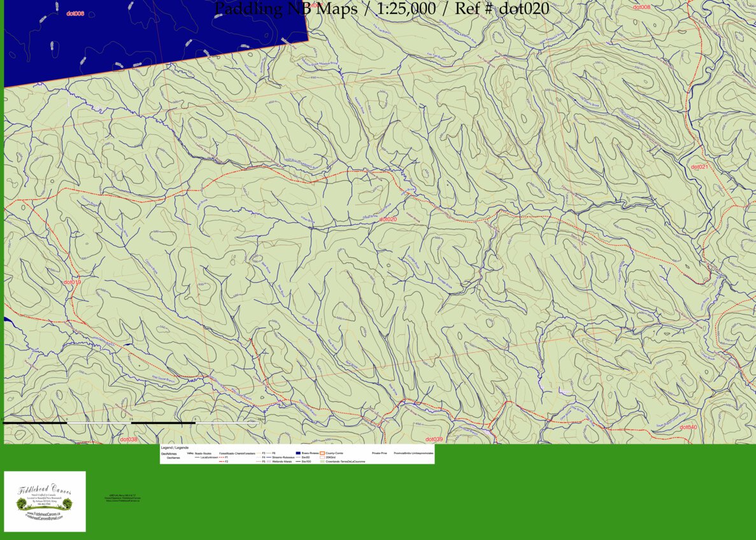This screenshot has width=756, height=540.
Task: Click the 'Legend / Legende' heading
Action: coord(175,448)
